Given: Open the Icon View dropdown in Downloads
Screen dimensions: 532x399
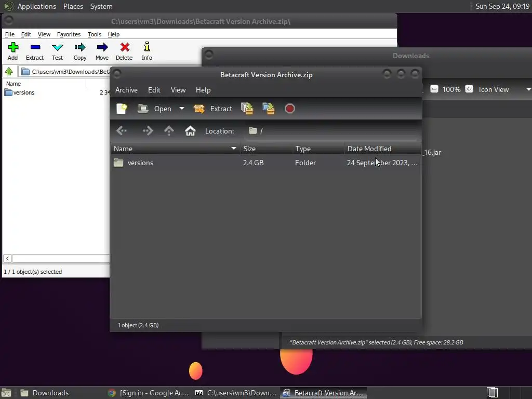Looking at the screenshot, I should [x=504, y=89].
